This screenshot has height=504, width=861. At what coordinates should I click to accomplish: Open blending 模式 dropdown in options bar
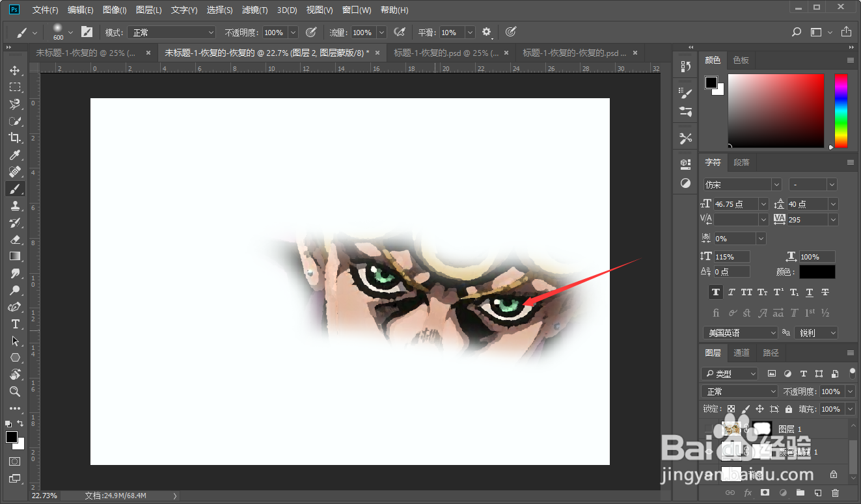[x=172, y=33]
